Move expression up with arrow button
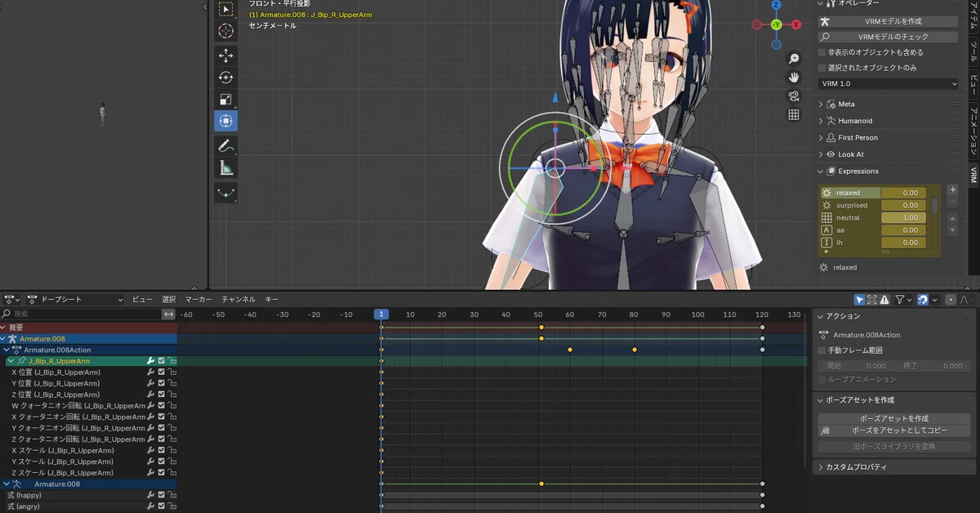The image size is (980, 513). pyautogui.click(x=952, y=218)
